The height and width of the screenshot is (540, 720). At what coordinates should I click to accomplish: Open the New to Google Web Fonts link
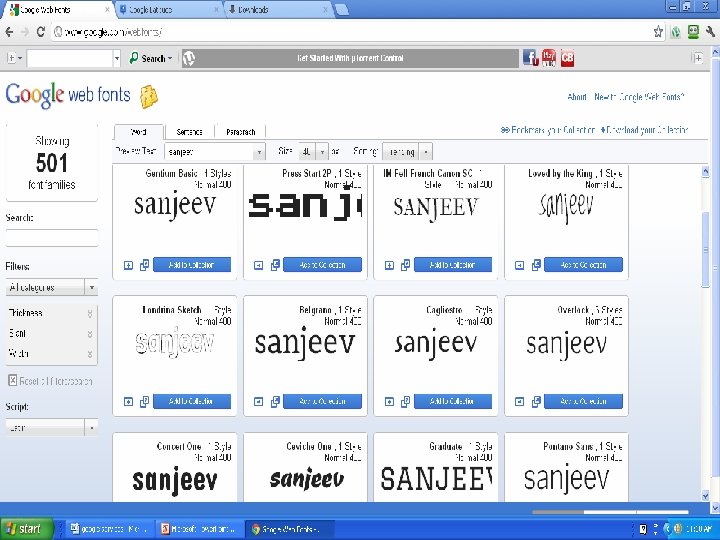pyautogui.click(x=639, y=97)
